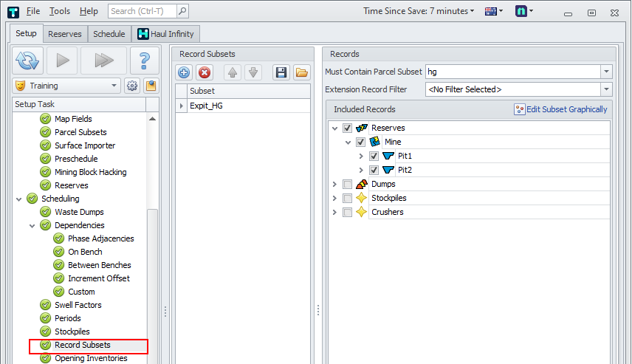This screenshot has height=364, width=632.
Task: Click the Reserves node icon
Action: pyautogui.click(x=362, y=128)
